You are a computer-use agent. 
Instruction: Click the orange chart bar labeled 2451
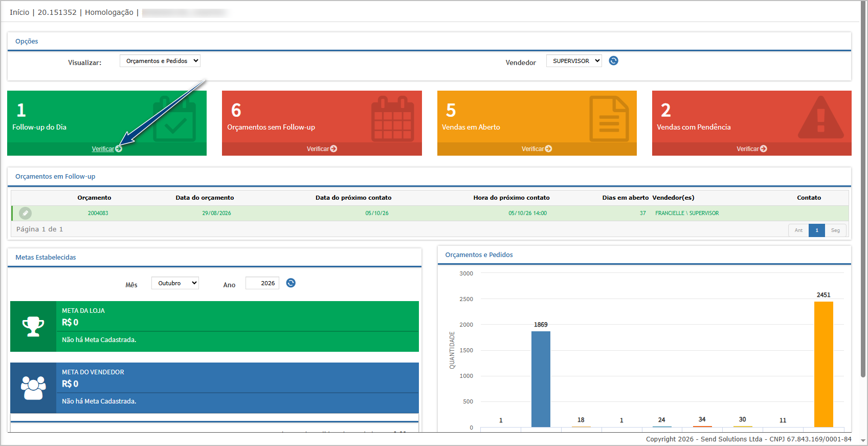pyautogui.click(x=824, y=364)
